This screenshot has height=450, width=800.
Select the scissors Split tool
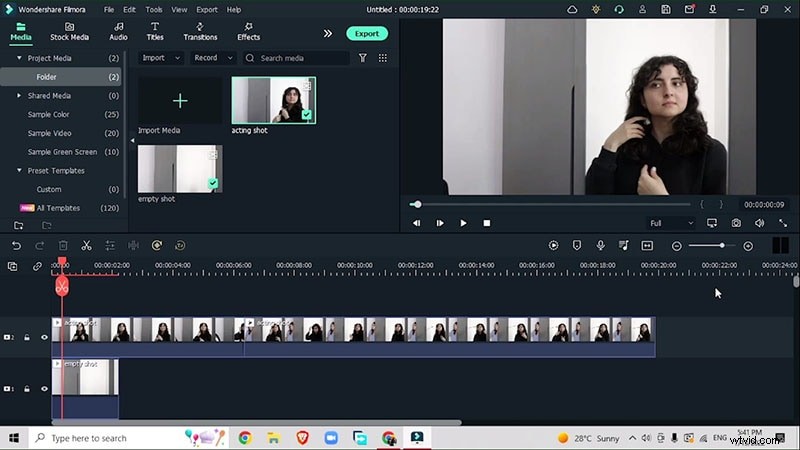point(86,246)
